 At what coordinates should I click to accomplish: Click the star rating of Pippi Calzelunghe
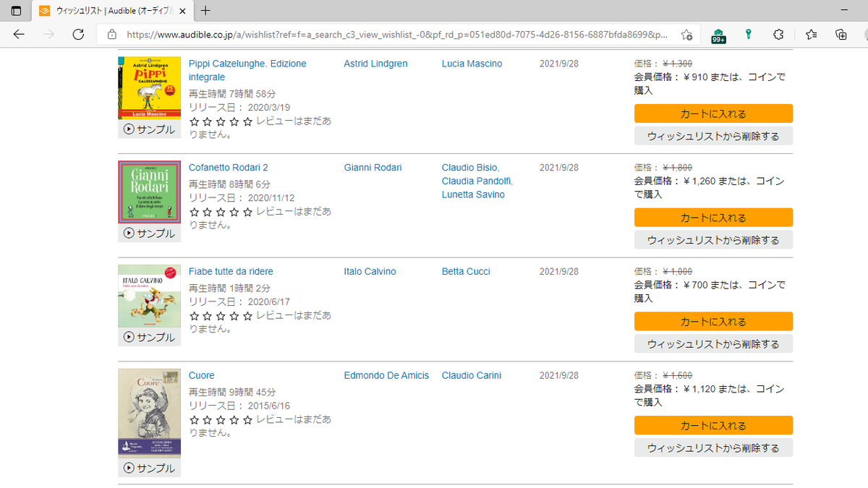(221, 121)
